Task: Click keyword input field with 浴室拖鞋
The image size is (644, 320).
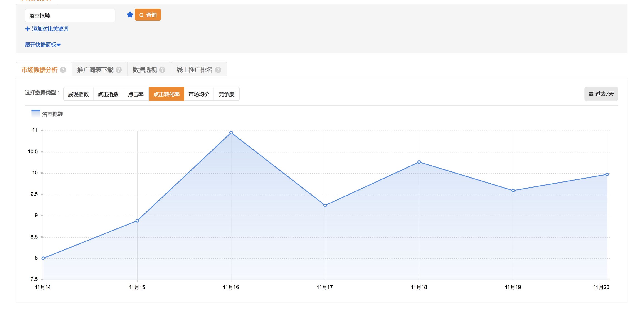Action: 70,16
